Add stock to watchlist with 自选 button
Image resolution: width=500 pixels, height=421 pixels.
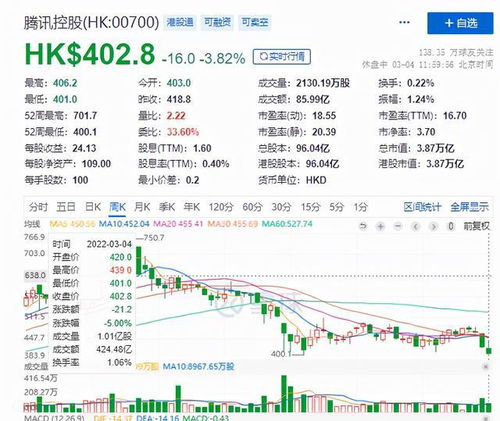click(x=460, y=23)
